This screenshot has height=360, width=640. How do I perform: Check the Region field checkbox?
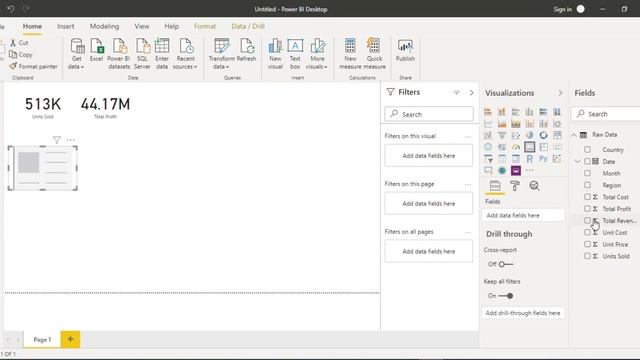[587, 185]
